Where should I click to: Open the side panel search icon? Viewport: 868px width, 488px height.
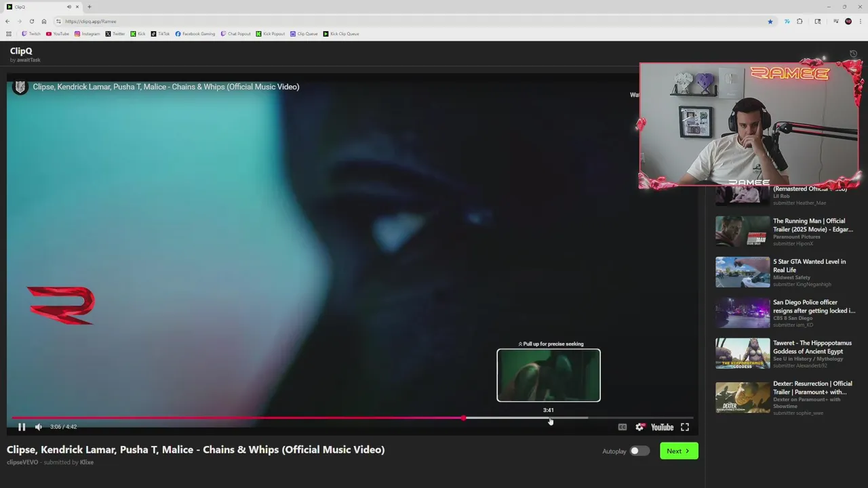pos(818,22)
